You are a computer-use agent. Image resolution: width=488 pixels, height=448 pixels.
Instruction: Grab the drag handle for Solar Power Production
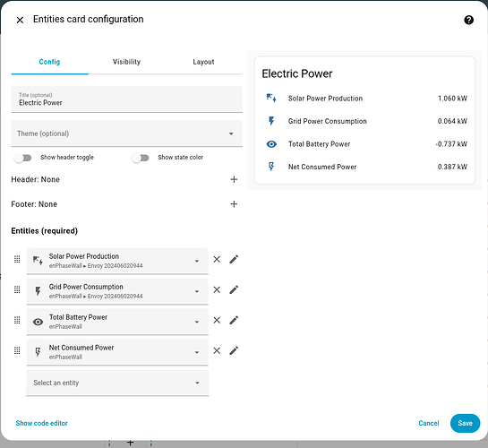pyautogui.click(x=17, y=259)
